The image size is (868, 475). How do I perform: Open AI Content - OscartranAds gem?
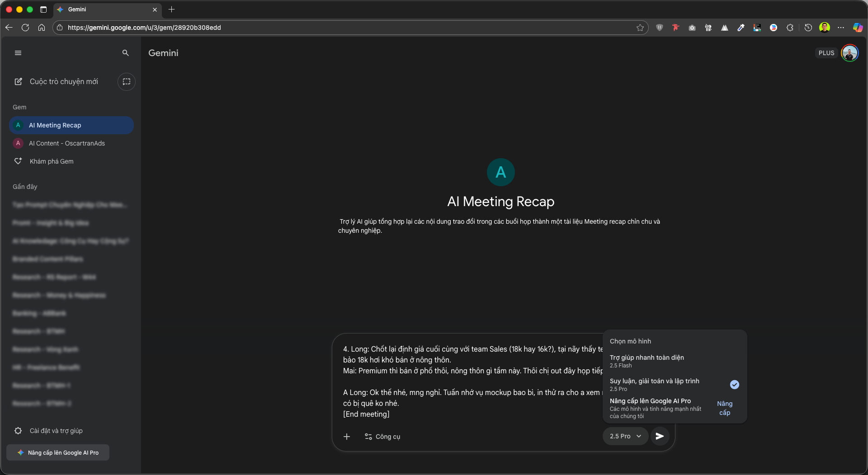pos(67,143)
